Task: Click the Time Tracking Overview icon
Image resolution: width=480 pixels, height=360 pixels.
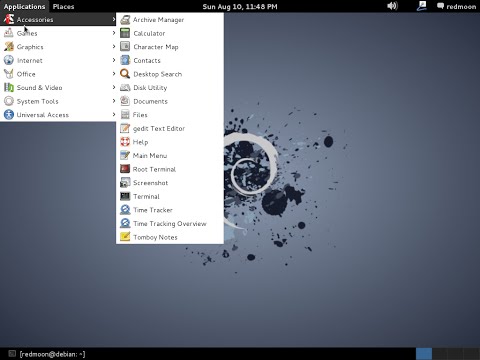Action: click(125, 223)
